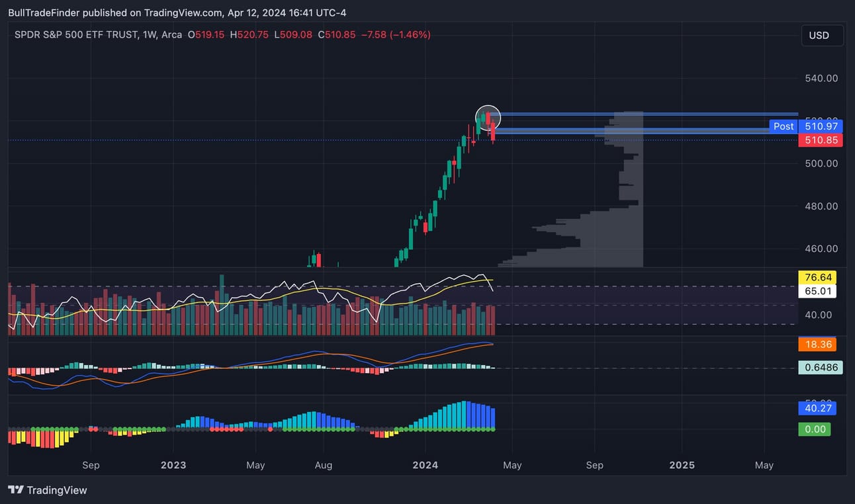
Task: Click the low value L509.08
Action: pos(292,34)
